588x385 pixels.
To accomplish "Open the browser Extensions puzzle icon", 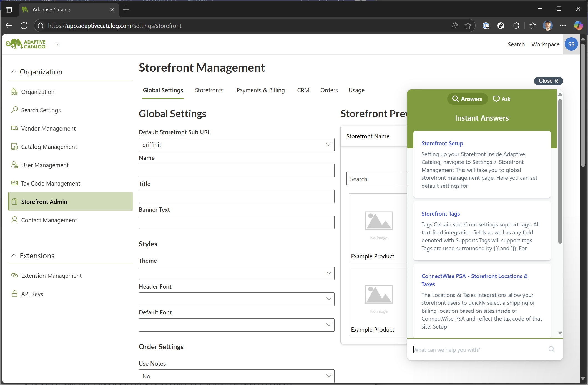I will coord(516,26).
